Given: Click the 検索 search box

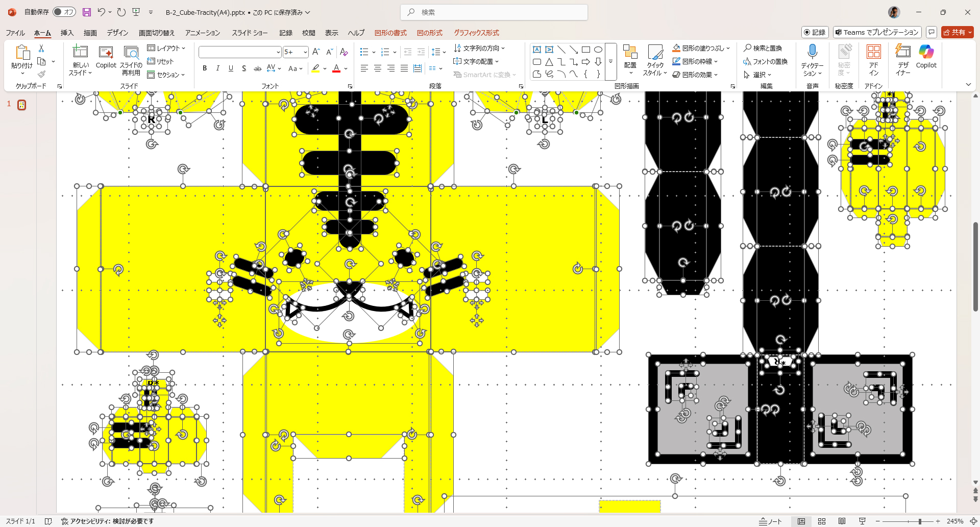Looking at the screenshot, I should point(494,12).
